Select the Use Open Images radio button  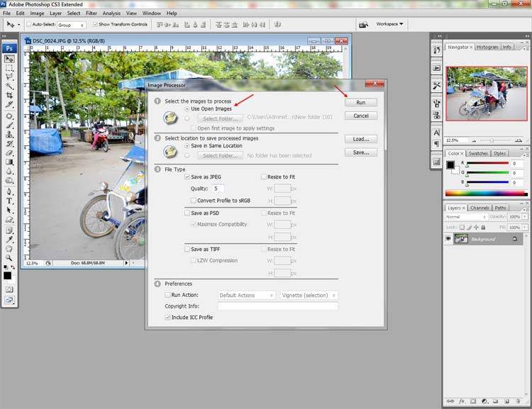tap(187, 109)
